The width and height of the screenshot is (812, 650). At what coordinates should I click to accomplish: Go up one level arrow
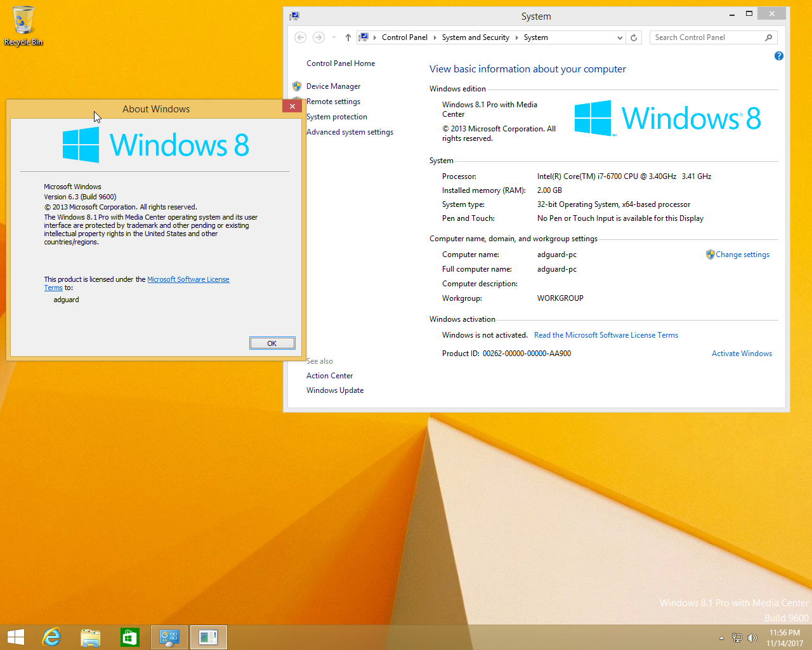click(348, 37)
